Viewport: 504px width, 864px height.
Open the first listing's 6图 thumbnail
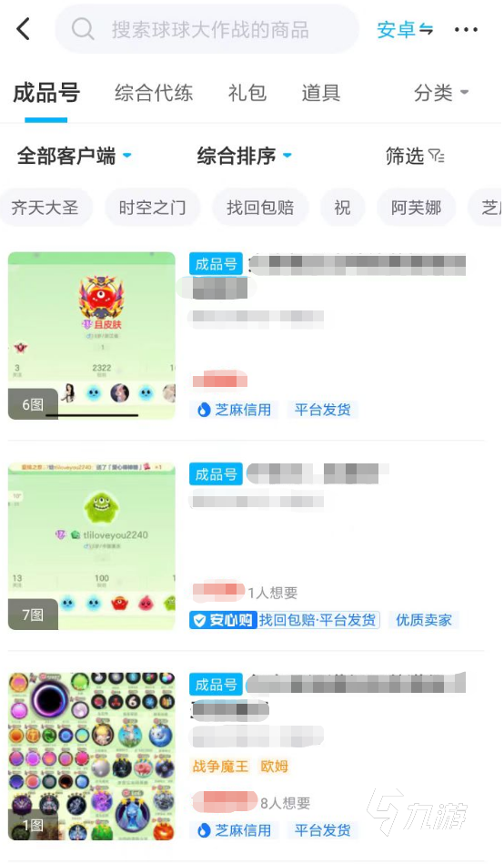click(92, 336)
